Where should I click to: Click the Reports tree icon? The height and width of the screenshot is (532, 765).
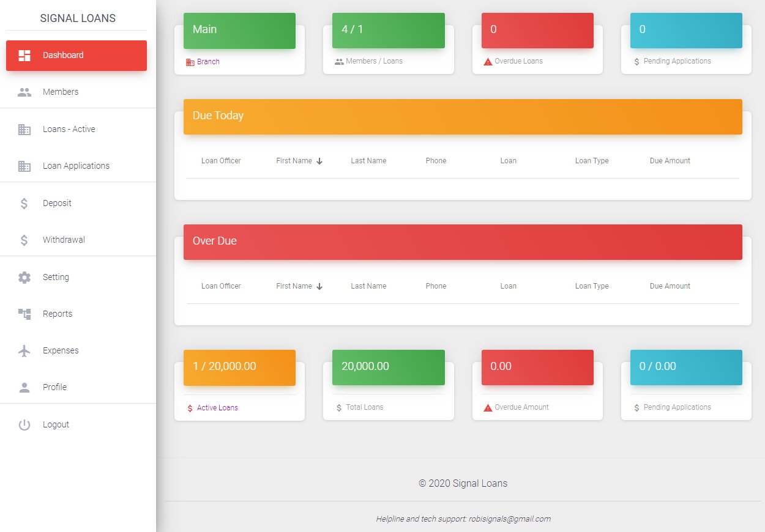pyautogui.click(x=24, y=314)
